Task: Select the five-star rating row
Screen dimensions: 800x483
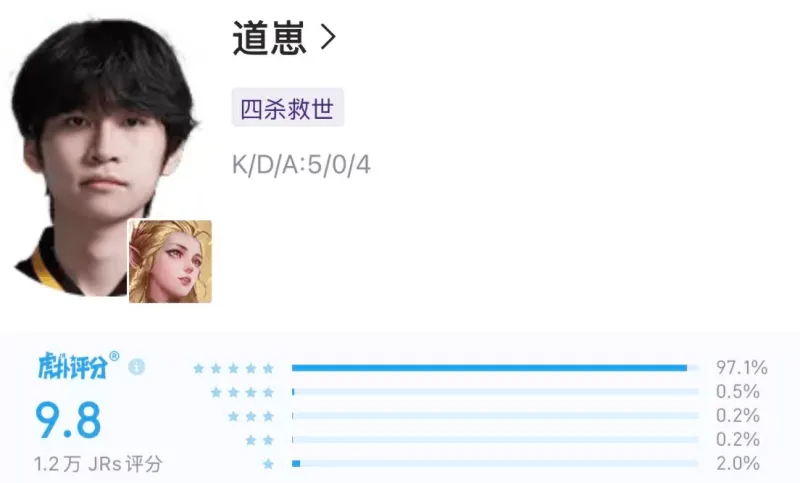Action: (480, 368)
